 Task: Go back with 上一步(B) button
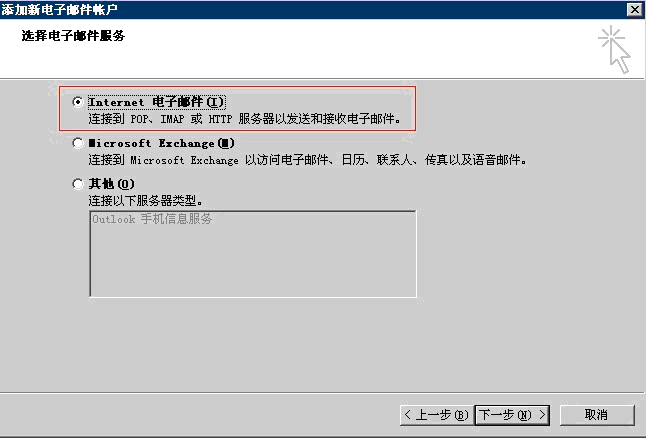(437, 415)
